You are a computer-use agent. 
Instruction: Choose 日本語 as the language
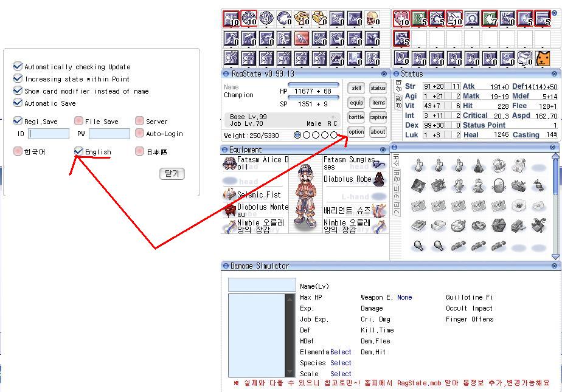(x=139, y=151)
